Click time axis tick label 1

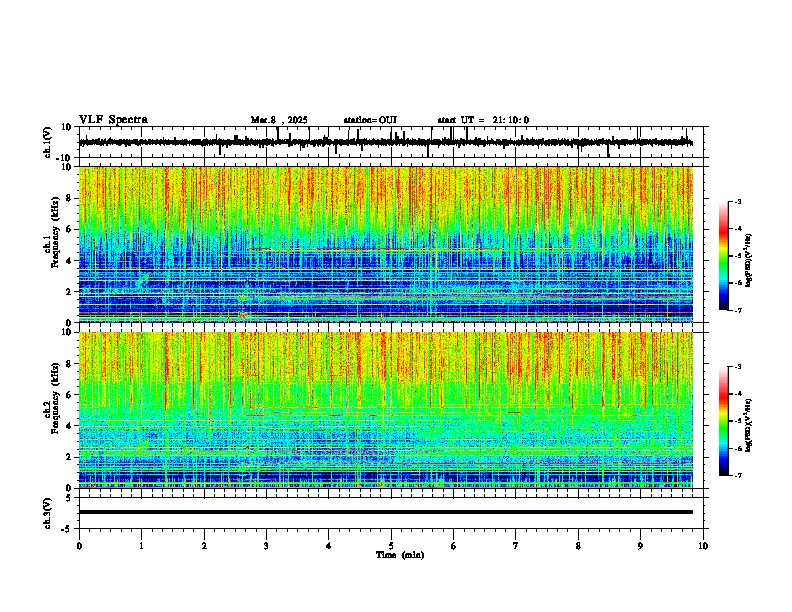pyautogui.click(x=141, y=546)
